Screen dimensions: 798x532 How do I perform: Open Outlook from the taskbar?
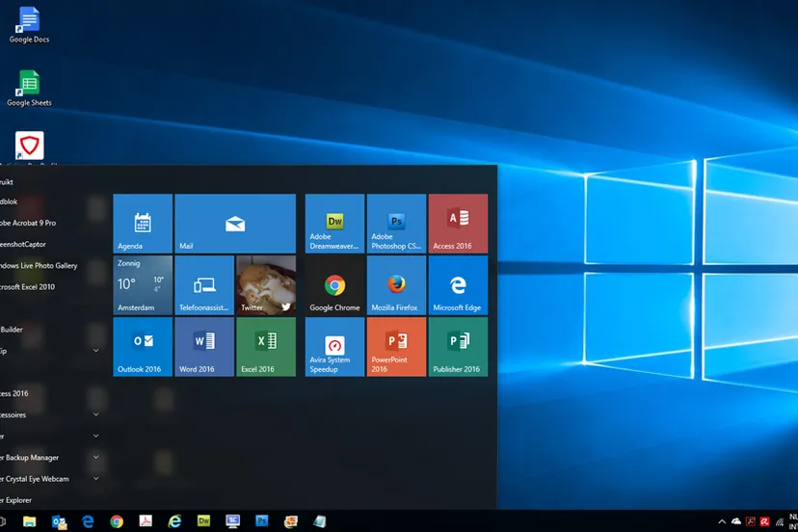coord(59,521)
